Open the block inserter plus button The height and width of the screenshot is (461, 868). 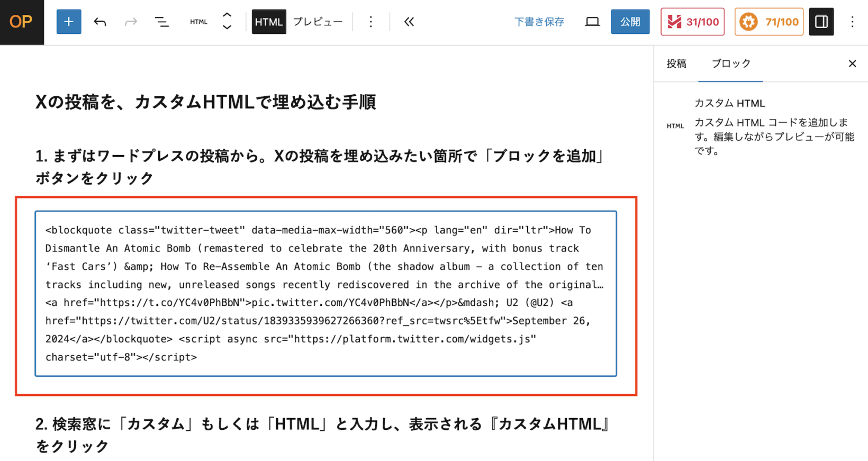(x=69, y=22)
